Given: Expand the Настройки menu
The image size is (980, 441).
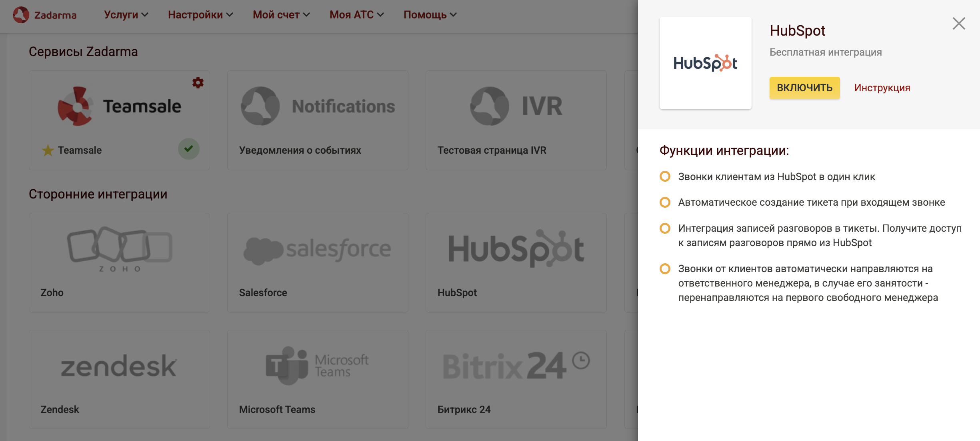Looking at the screenshot, I should click(x=200, y=15).
